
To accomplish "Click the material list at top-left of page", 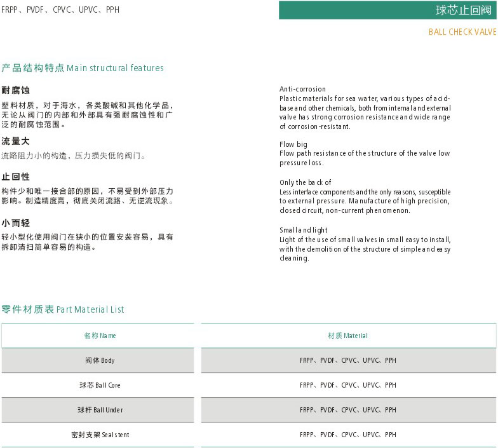I will [x=60, y=10].
